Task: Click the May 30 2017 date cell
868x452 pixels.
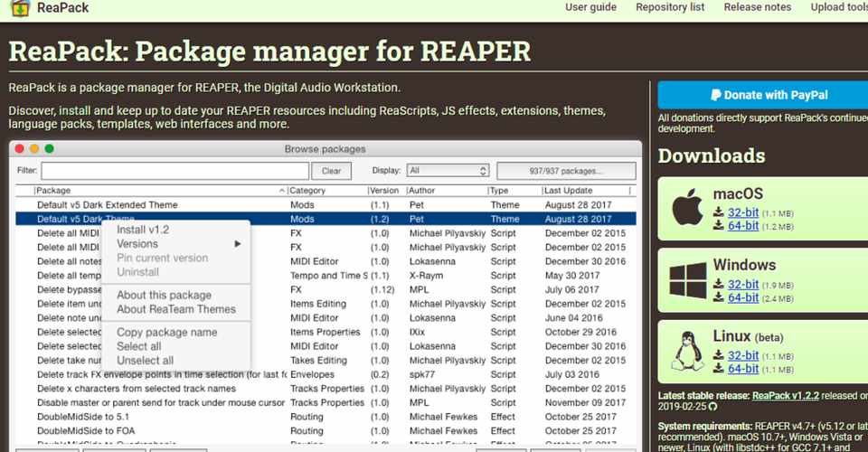Action: point(572,276)
